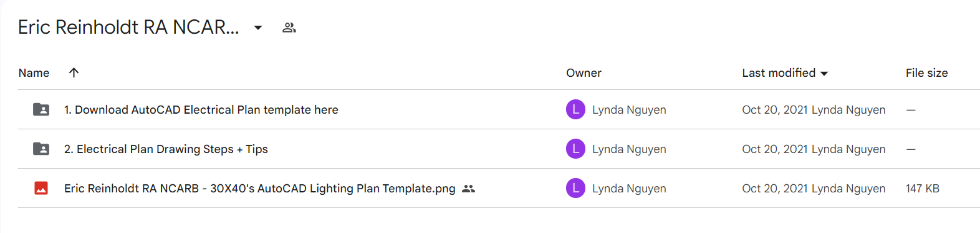Open "2. Electrical Plan Drawing Steps + Tips" folder
Viewport: 980px width, 233px height.
click(x=166, y=149)
